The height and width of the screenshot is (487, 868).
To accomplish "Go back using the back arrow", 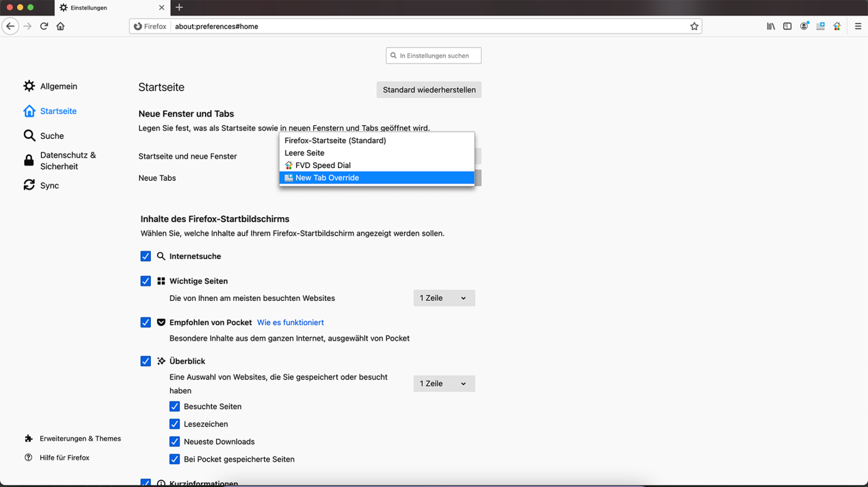I will coord(10,26).
